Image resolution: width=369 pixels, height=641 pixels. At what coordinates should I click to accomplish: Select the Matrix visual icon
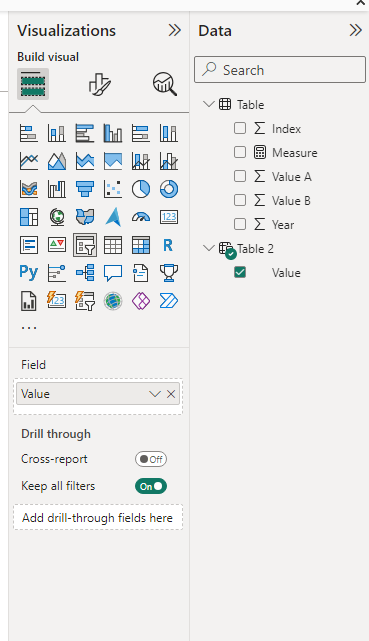coord(141,245)
